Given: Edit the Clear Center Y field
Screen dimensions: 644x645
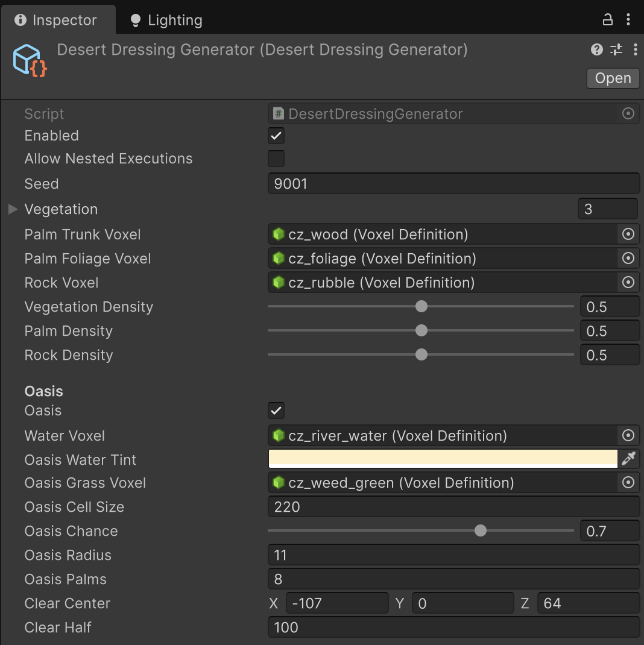Looking at the screenshot, I should click(463, 603).
